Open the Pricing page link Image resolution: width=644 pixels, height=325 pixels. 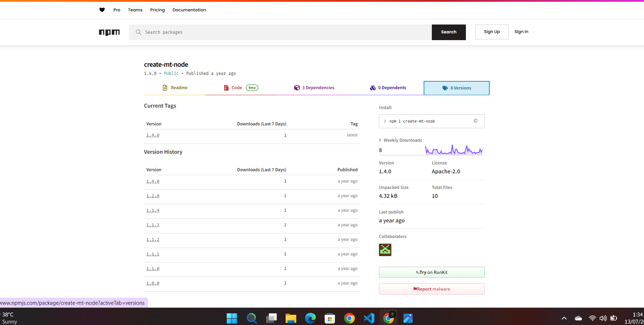pos(158,10)
